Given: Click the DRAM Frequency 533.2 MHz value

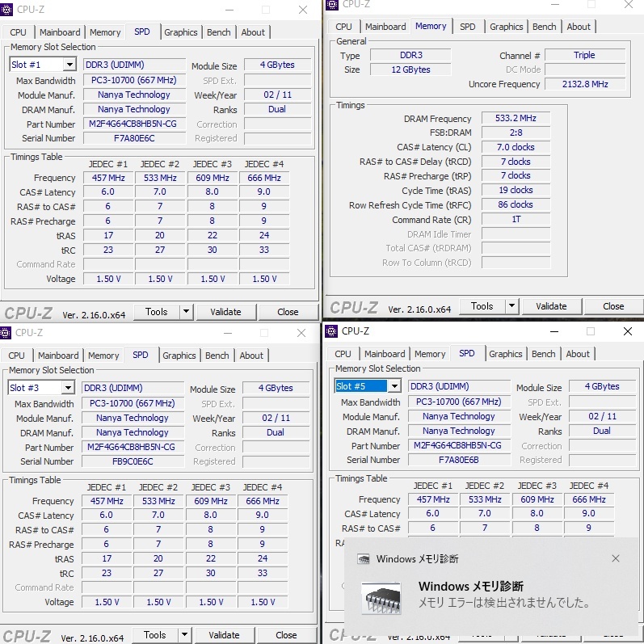Looking at the screenshot, I should click(516, 118).
